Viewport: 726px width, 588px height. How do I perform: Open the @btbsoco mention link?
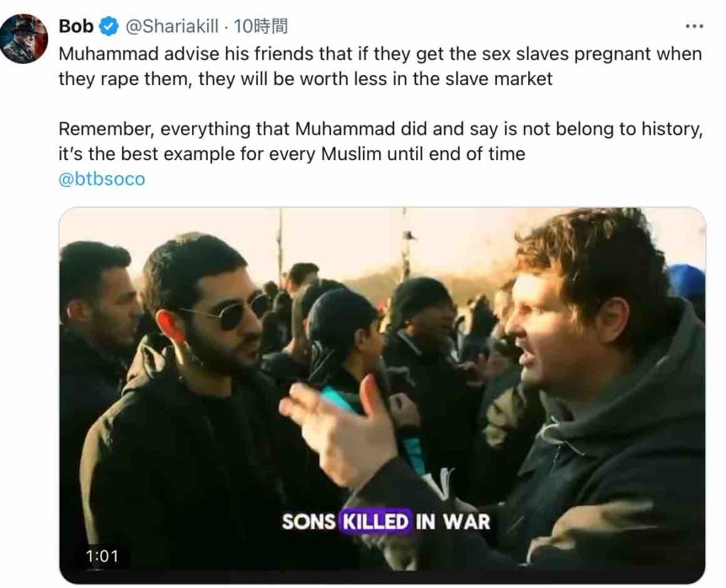[101, 179]
